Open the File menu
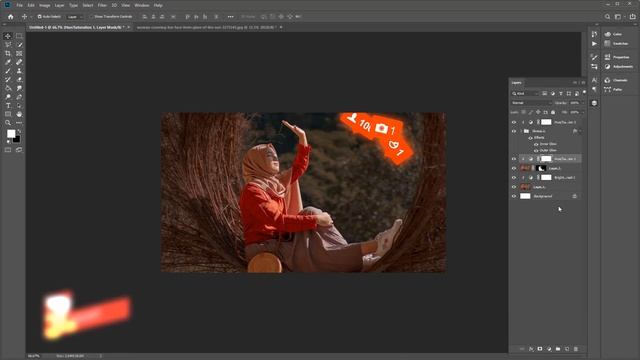 tap(19, 5)
